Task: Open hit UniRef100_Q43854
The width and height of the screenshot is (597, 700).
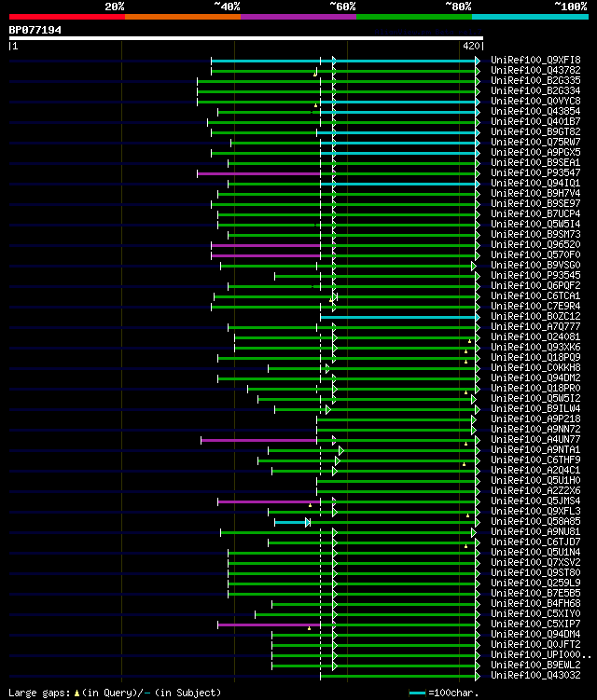Action: (535, 111)
